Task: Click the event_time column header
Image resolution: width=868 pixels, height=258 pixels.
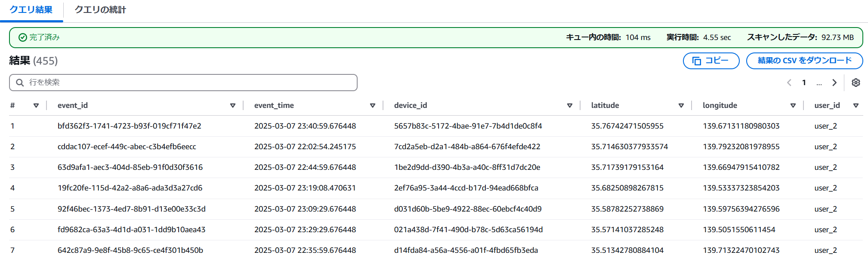Action: (274, 105)
